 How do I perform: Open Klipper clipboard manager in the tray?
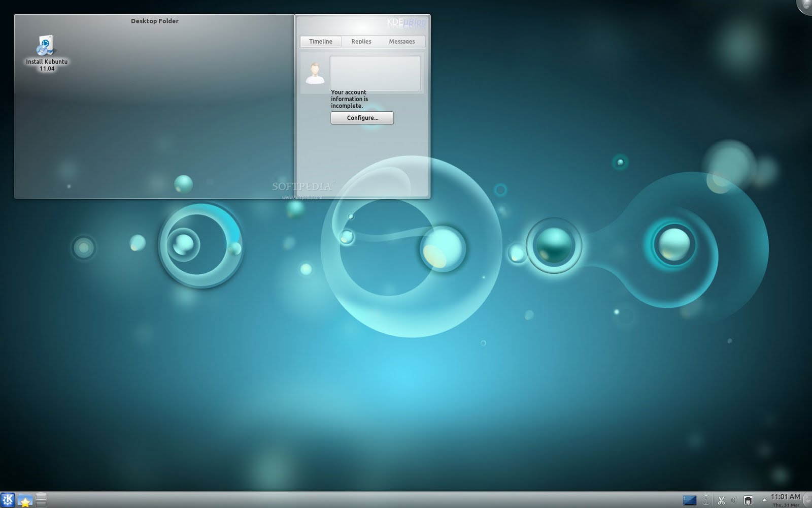pyautogui.click(x=721, y=499)
